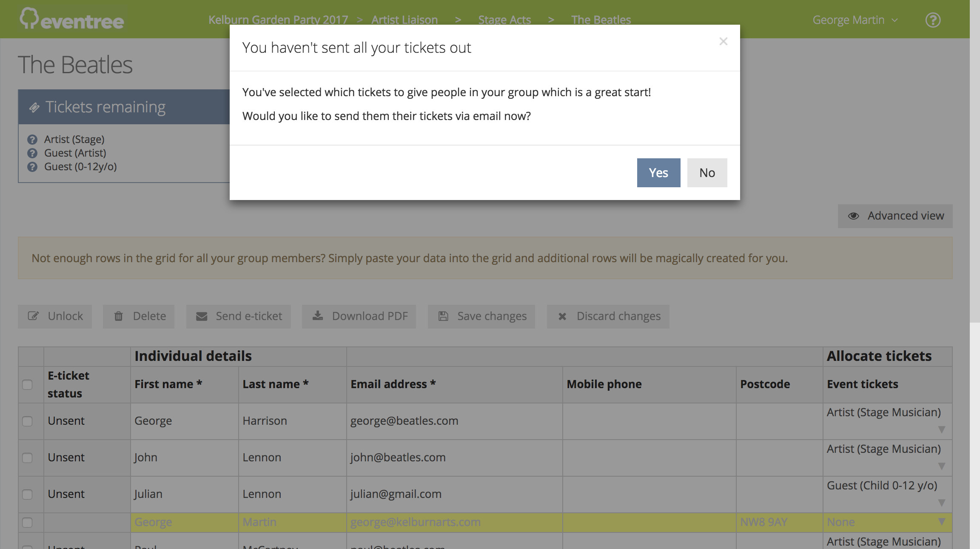Go to Kelburn Garden Party 2017 breadcrumb
This screenshot has width=980, height=549.
(278, 20)
